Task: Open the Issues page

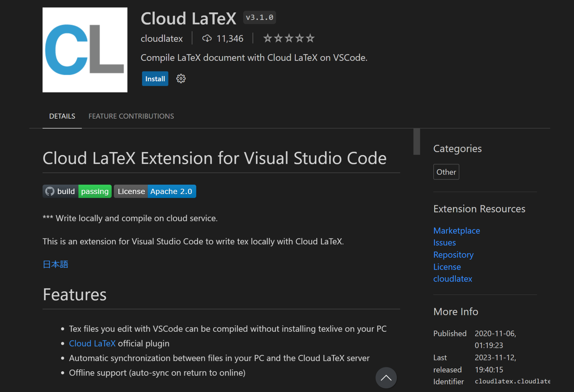Action: coord(444,243)
